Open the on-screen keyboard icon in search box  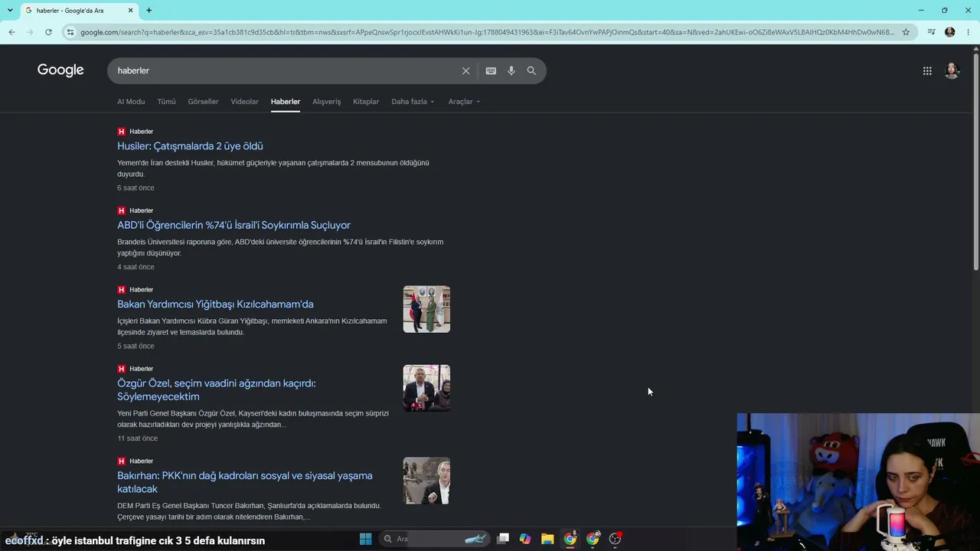click(x=491, y=70)
